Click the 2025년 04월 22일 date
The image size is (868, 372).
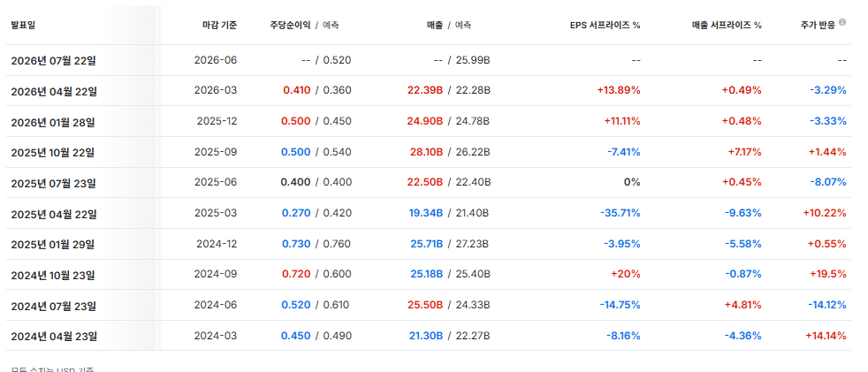pyautogui.click(x=54, y=213)
